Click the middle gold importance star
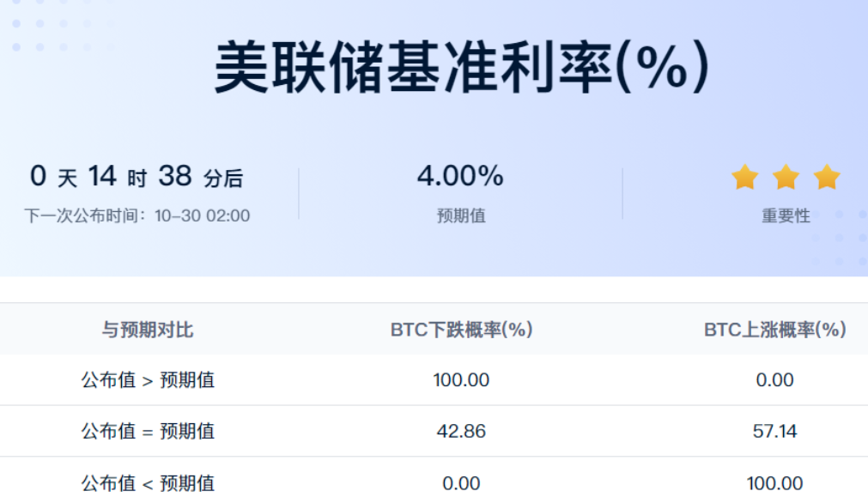This screenshot has height=503, width=868. pos(786,178)
